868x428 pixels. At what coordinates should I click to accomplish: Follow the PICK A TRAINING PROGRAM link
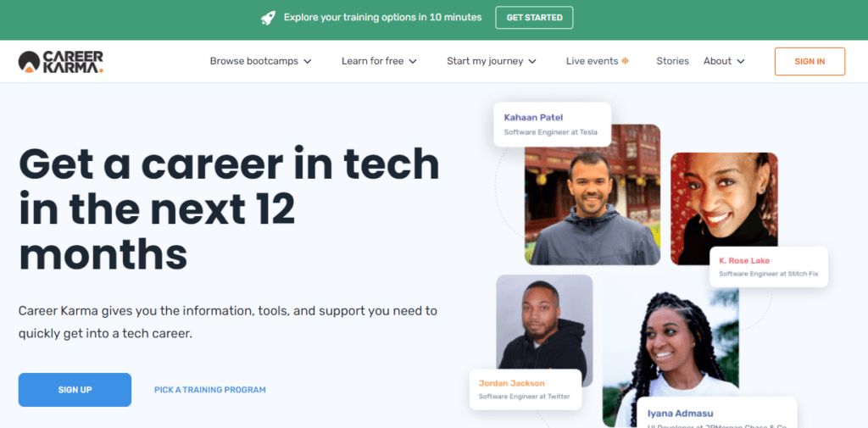coord(210,390)
